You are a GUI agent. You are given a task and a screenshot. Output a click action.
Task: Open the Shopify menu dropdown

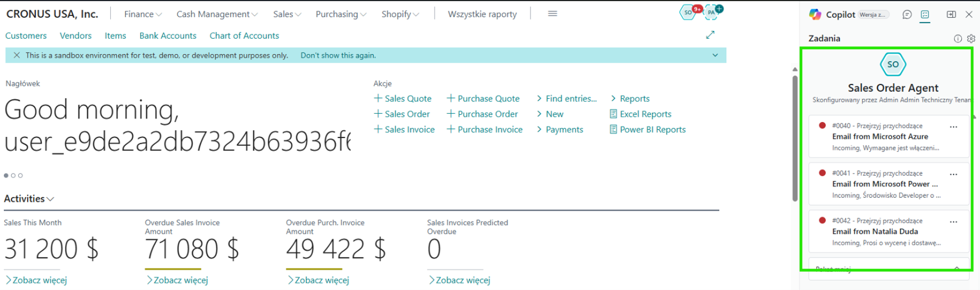coord(400,14)
